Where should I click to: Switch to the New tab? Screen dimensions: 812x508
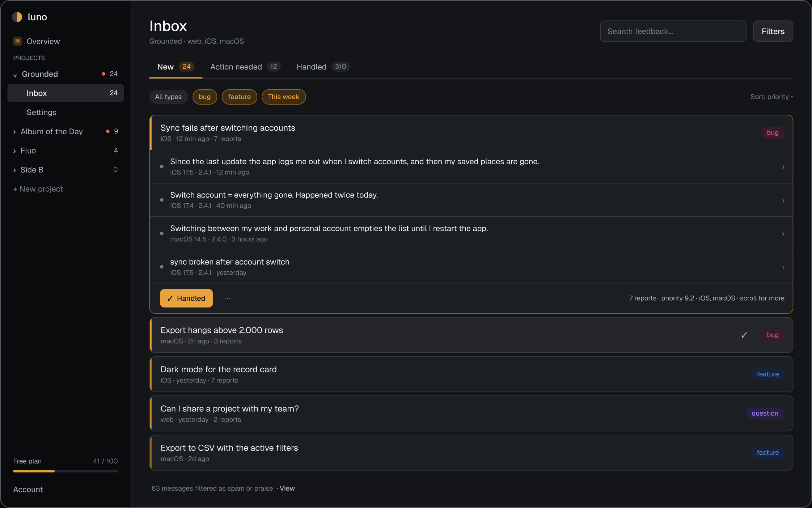(175, 67)
